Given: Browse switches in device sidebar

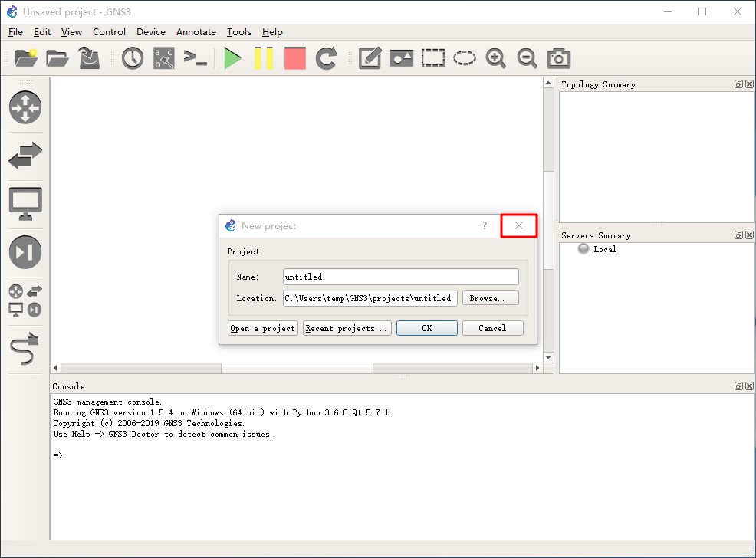Looking at the screenshot, I should (25, 156).
